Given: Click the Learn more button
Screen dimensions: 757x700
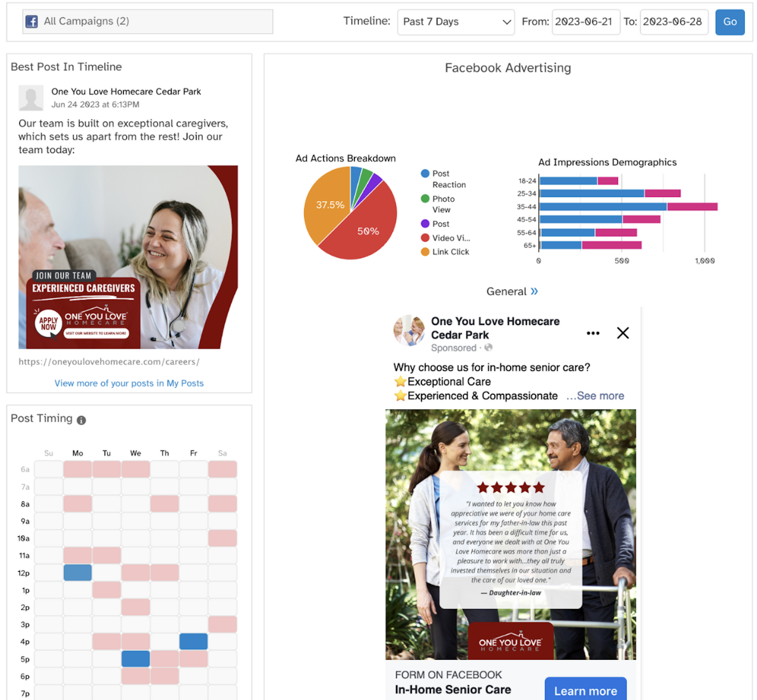Looking at the screenshot, I should pos(585,690).
